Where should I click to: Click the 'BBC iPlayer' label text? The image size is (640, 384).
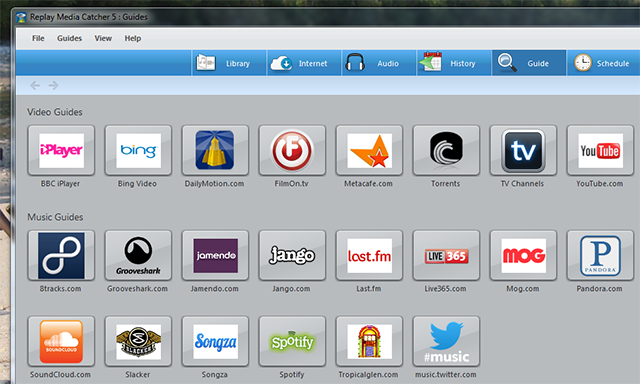[60, 184]
